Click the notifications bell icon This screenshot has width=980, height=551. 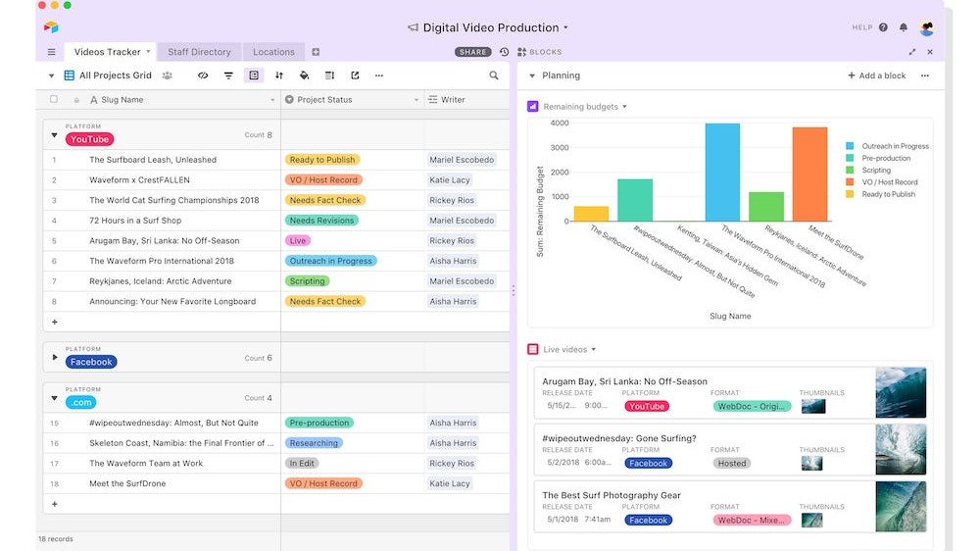[903, 27]
